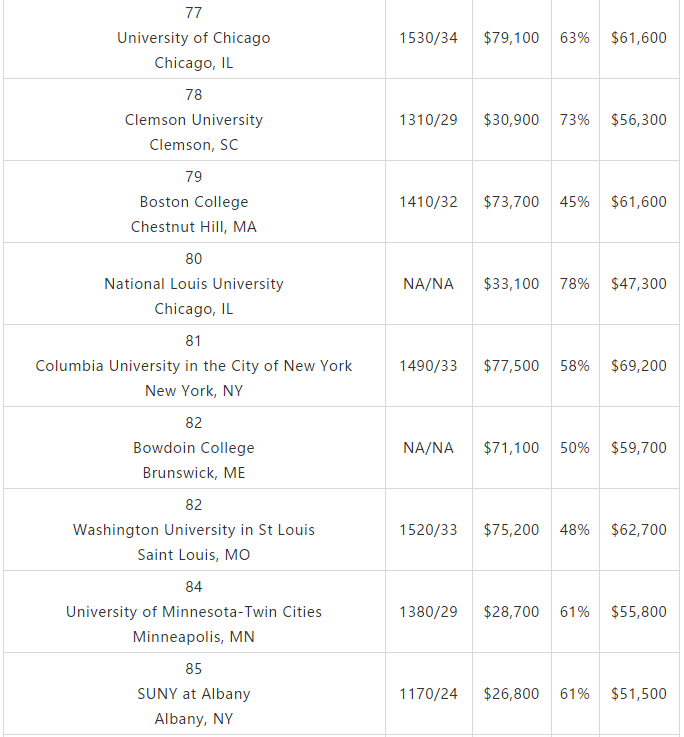
Task: Select the $30,900 cost cell
Action: [x=511, y=120]
